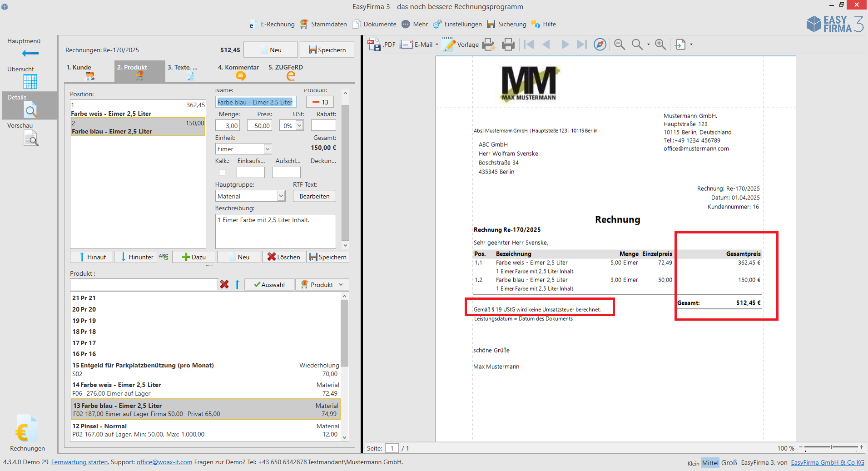Open the USt percentage dropdown
Image resolution: width=868 pixels, height=471 pixels.
[x=299, y=126]
